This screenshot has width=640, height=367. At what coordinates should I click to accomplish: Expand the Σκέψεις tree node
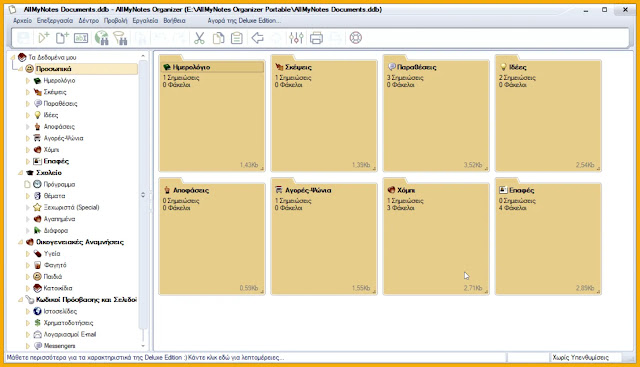point(28,92)
